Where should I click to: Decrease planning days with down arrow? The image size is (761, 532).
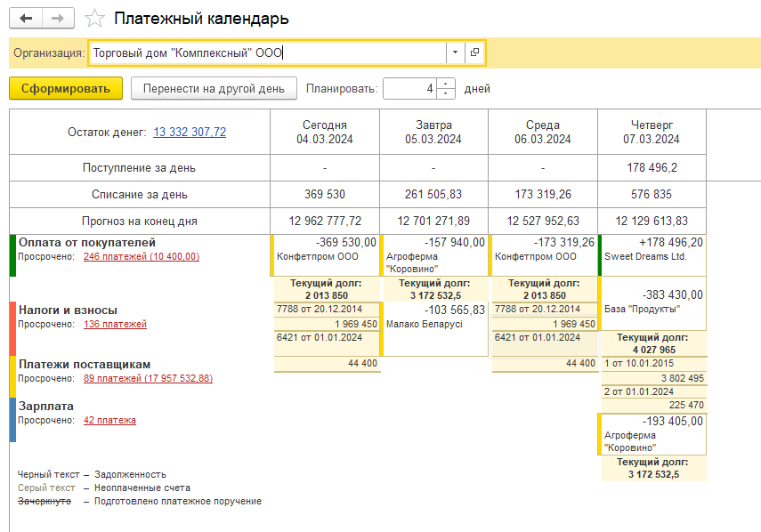[x=447, y=93]
